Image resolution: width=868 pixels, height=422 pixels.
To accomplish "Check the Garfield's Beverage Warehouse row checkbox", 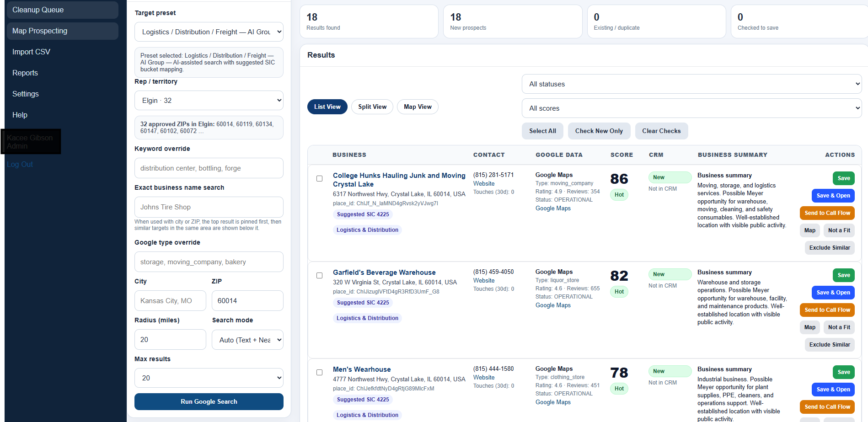I will (320, 276).
